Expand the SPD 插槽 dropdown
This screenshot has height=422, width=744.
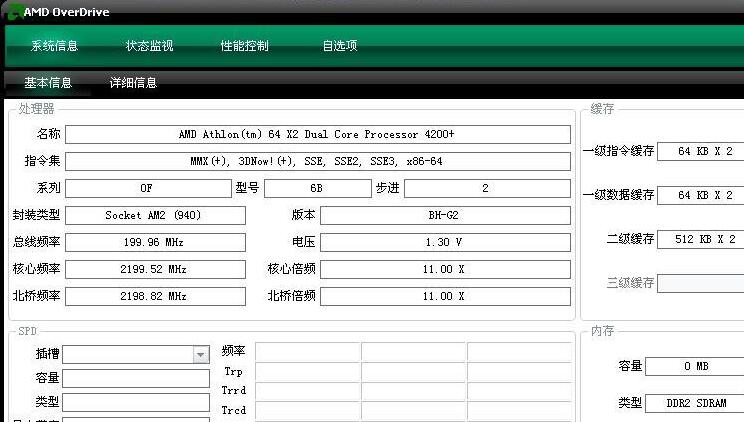pos(201,355)
